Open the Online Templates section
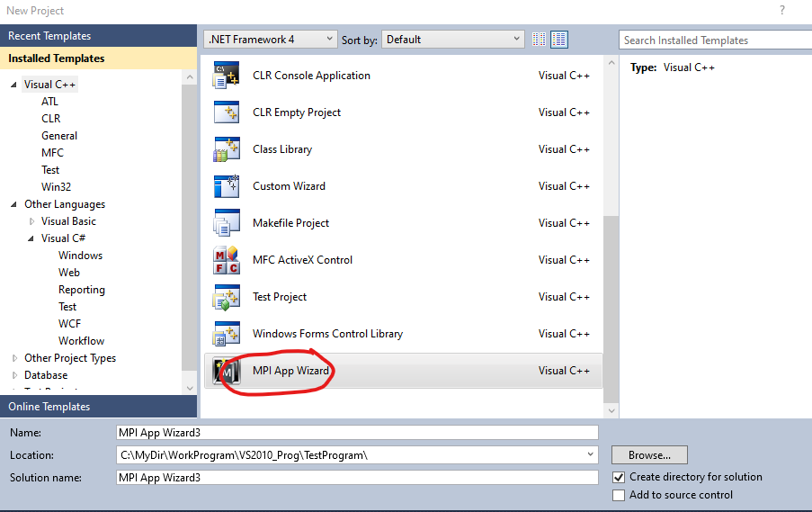 (98, 407)
